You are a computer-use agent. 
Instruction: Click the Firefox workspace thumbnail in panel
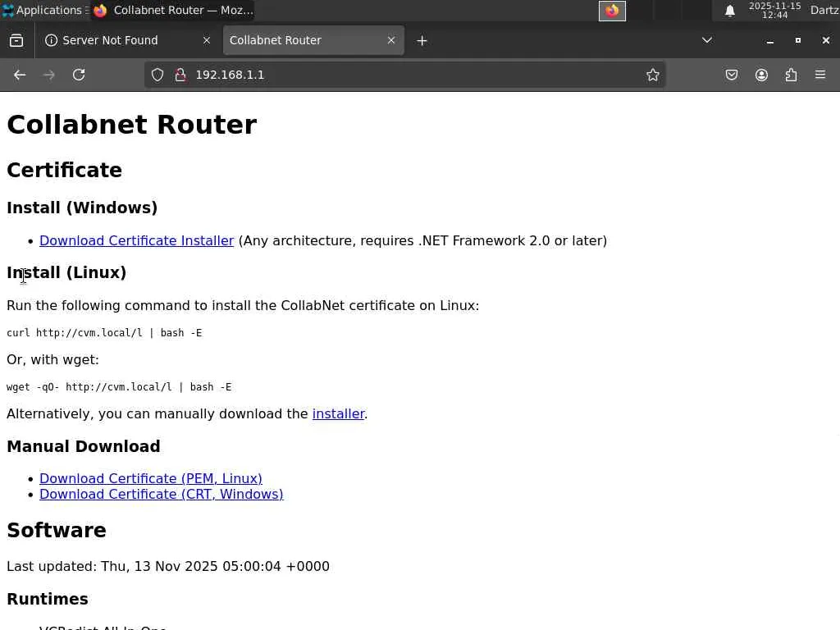pyautogui.click(x=612, y=11)
